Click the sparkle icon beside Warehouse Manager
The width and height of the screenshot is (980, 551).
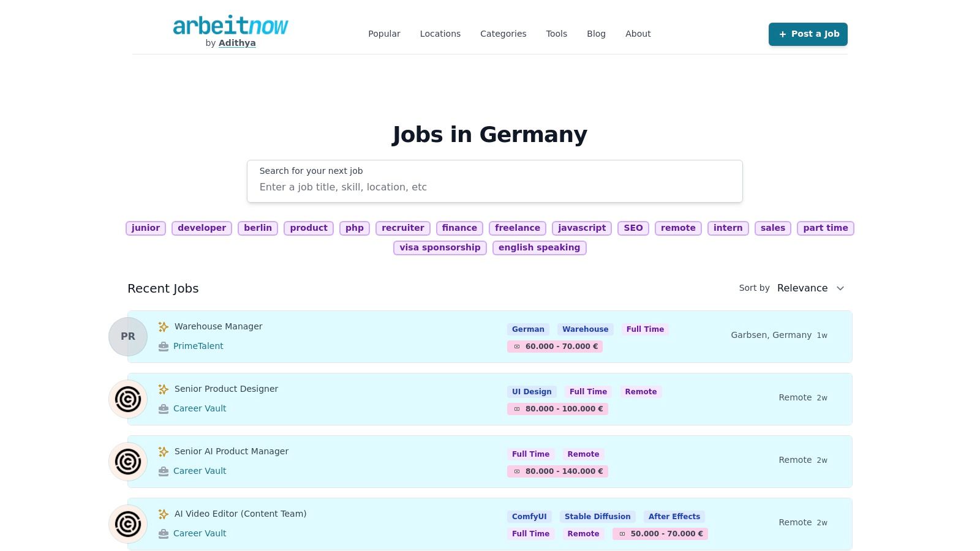coord(163,326)
